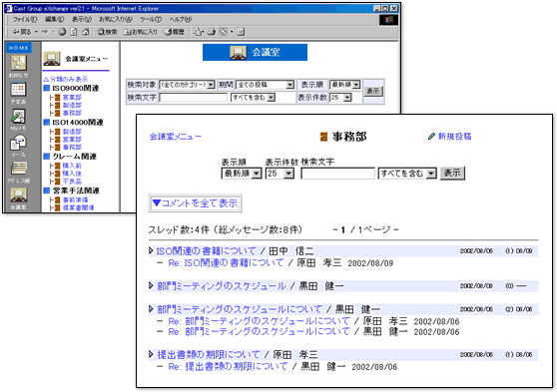Open the お気に入り menu in the menu bar
The height and width of the screenshot is (392, 557).
click(x=116, y=19)
